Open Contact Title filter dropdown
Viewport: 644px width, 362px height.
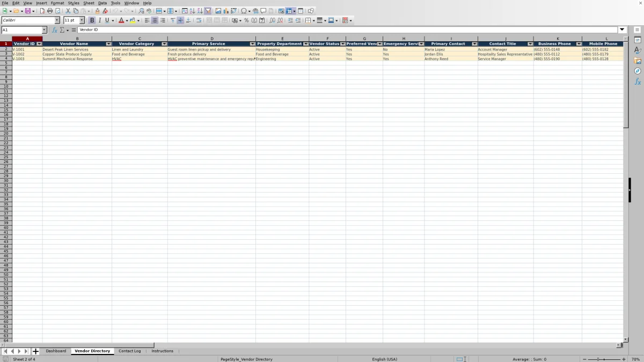click(530, 44)
